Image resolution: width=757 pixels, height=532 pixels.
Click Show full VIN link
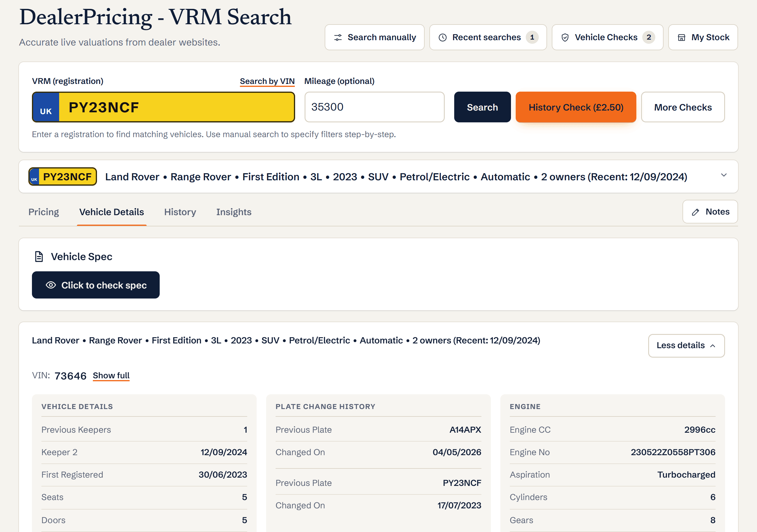click(111, 375)
